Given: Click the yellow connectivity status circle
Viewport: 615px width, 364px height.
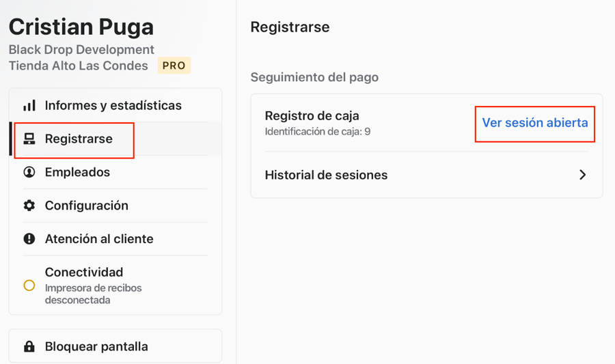Looking at the screenshot, I should pos(29,285).
